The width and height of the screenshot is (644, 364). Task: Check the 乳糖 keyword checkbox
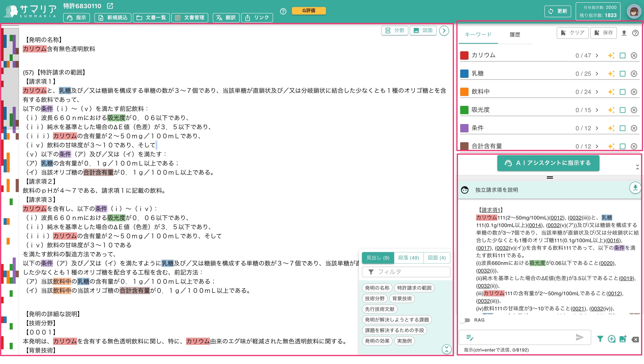coord(622,73)
